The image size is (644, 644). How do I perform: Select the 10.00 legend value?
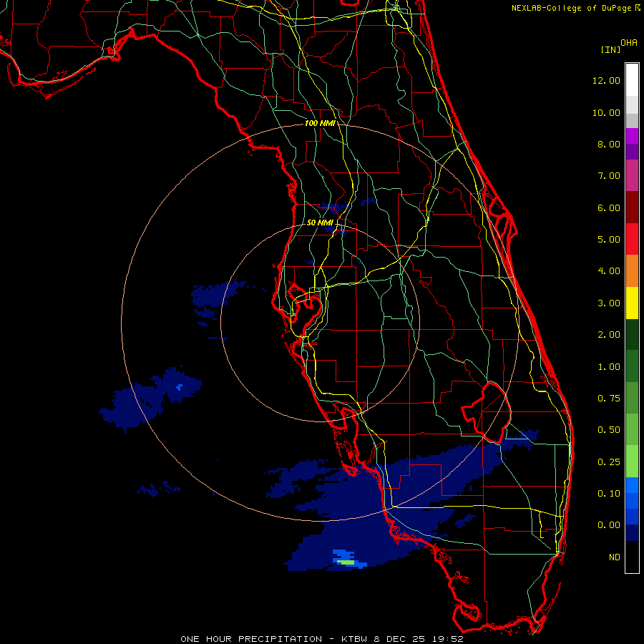(606, 112)
